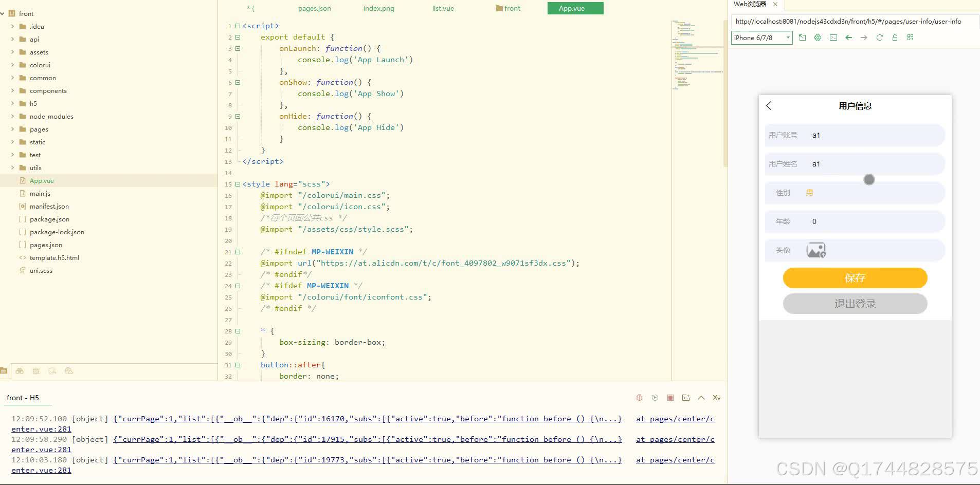
Task: Expand the api folder
Action: [x=12, y=39]
